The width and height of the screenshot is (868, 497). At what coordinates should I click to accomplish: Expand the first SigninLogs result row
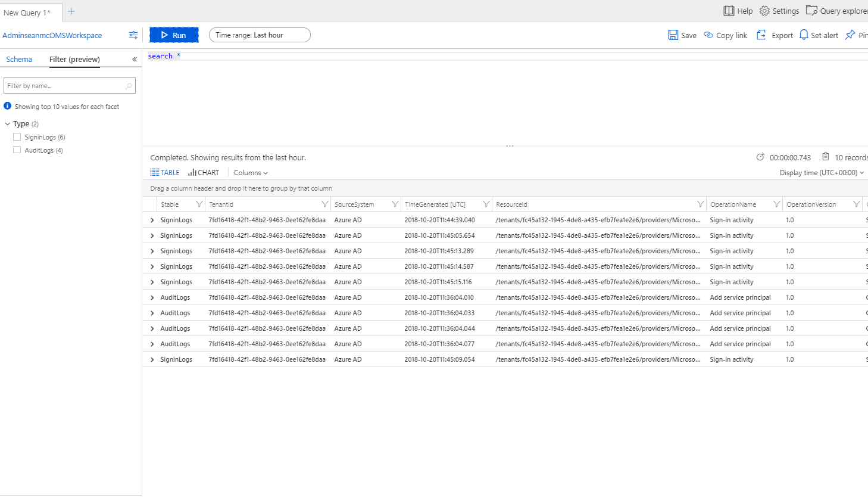click(152, 219)
